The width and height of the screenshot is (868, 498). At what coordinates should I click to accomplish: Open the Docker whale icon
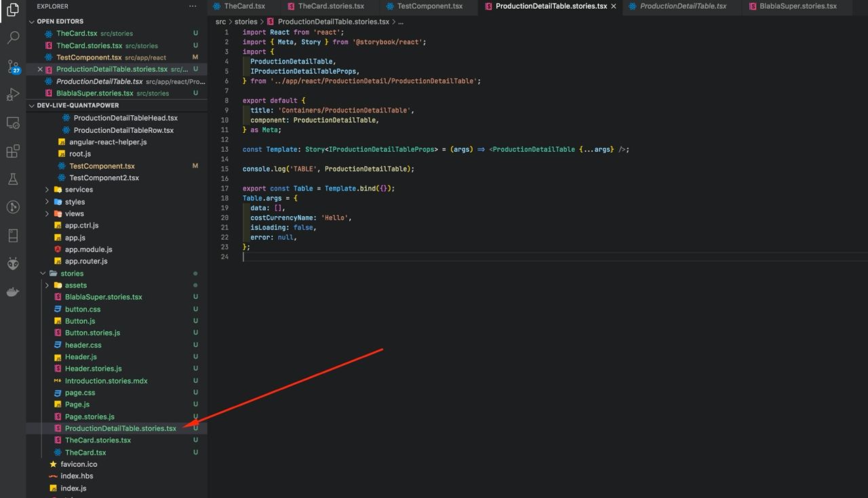[x=13, y=292]
